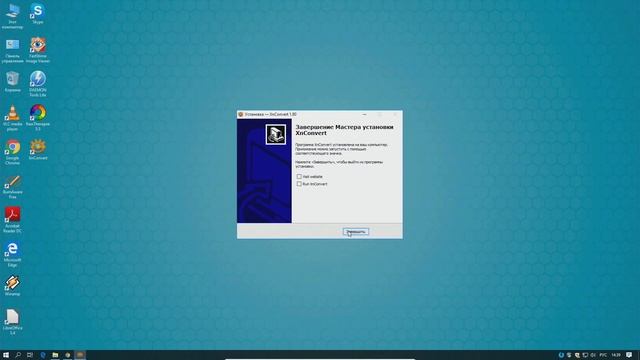Open File Explorer from the taskbar
The width and height of the screenshot is (640, 360).
(55, 355)
